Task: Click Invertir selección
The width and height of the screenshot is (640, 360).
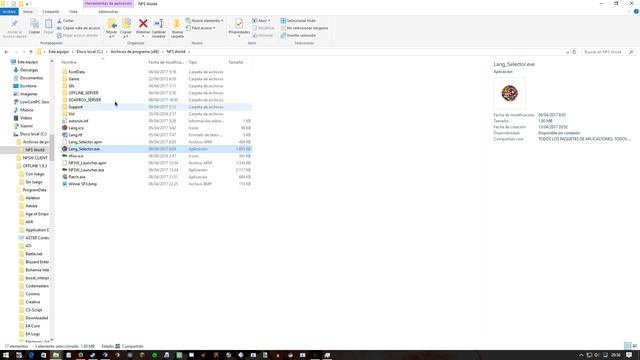Action: point(298,35)
